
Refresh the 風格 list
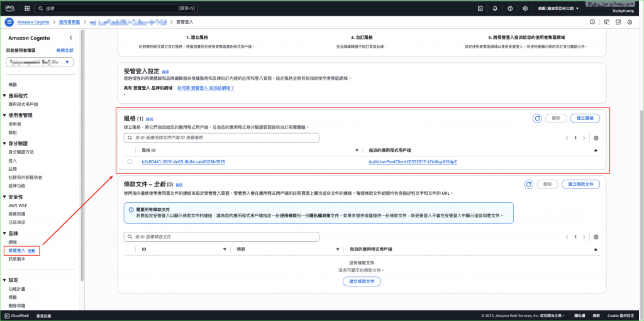click(537, 118)
